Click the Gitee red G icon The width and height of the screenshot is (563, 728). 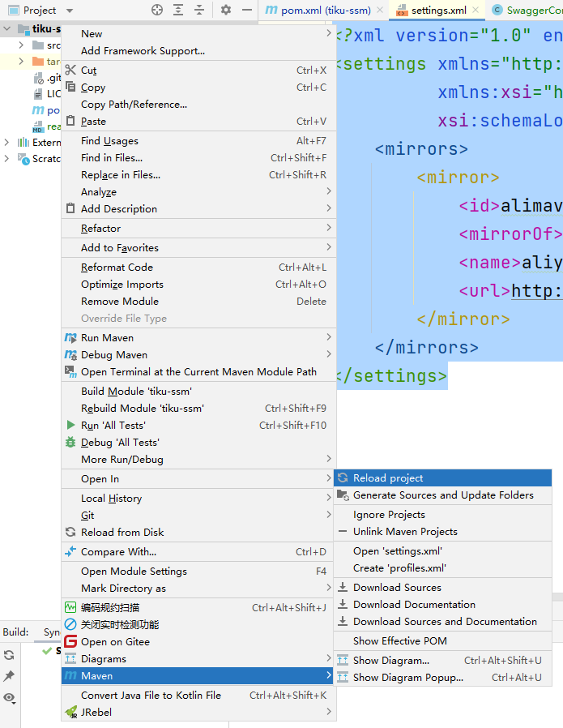[x=70, y=641]
